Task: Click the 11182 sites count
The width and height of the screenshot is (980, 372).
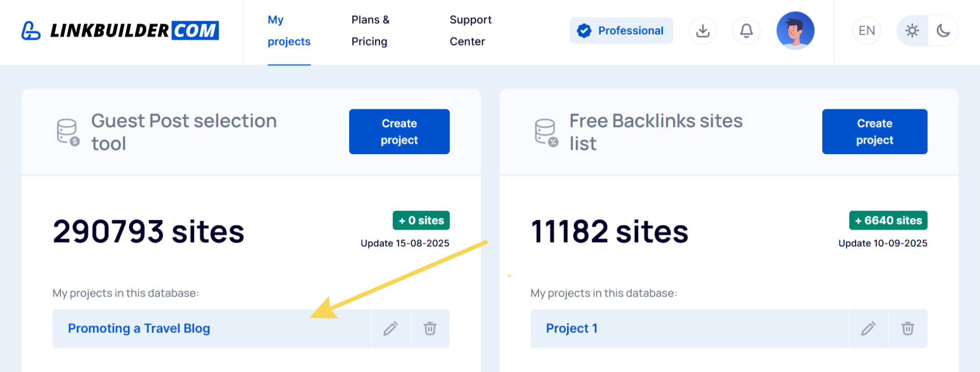Action: point(609,232)
